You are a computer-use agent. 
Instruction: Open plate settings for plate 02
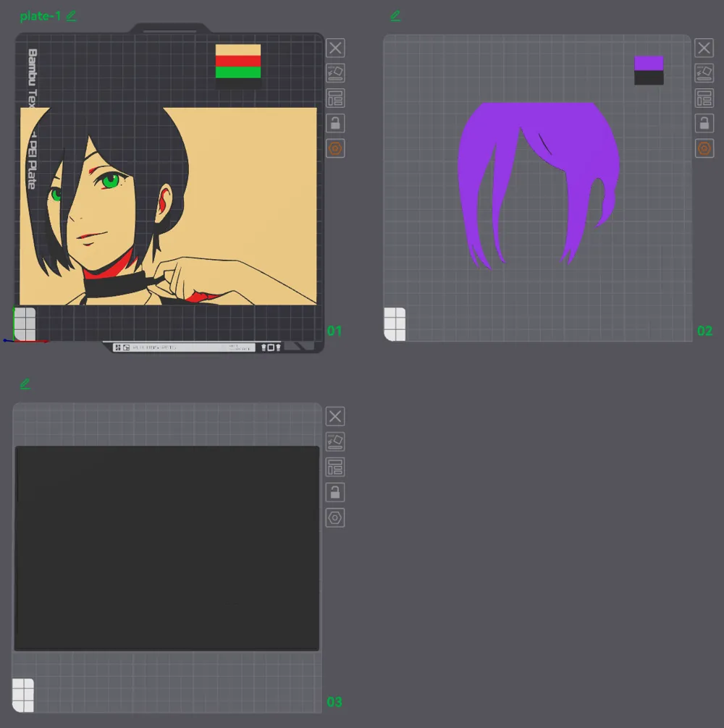[x=704, y=148]
